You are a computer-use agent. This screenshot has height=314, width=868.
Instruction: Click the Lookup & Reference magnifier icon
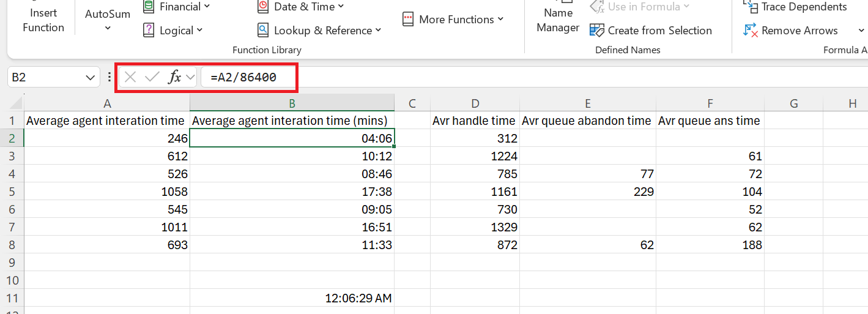pos(263,30)
